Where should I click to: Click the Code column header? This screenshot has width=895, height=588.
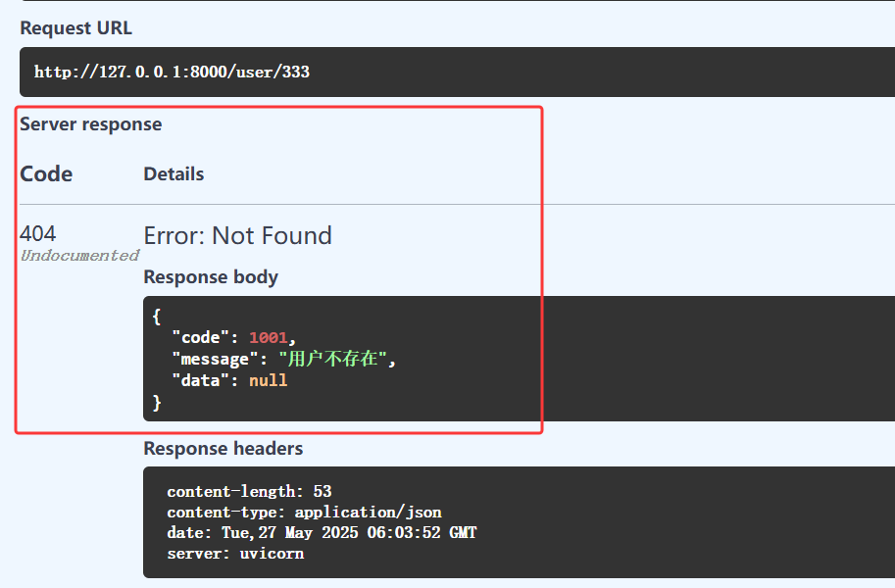(x=46, y=174)
